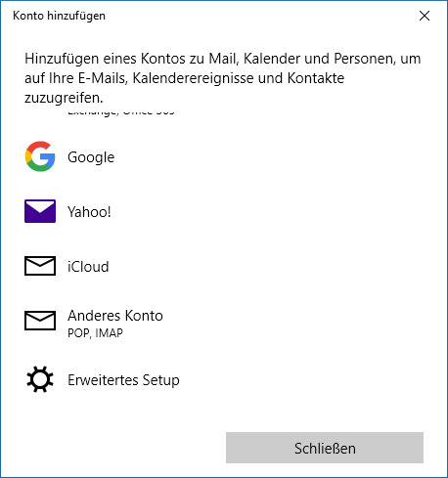
Task: Choose the Yahoo! account label
Action: (x=89, y=212)
